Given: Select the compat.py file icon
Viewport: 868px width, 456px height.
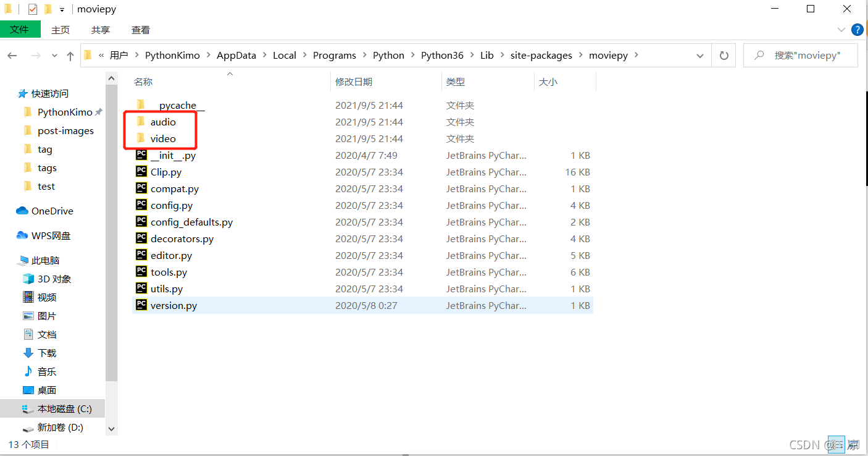Looking at the screenshot, I should click(141, 188).
